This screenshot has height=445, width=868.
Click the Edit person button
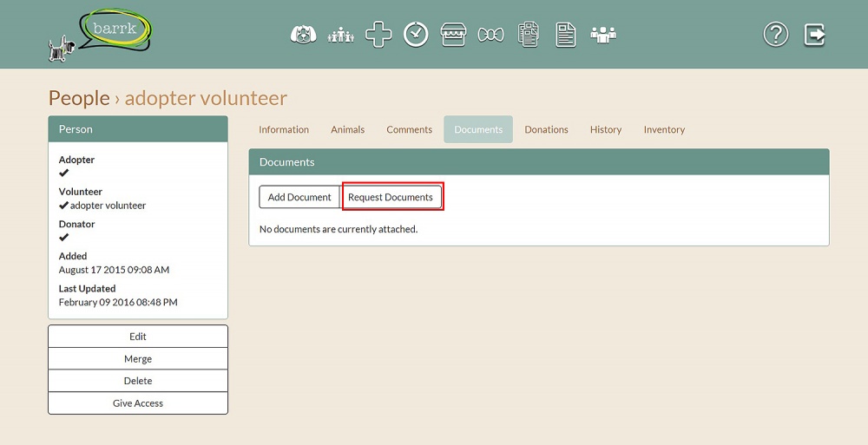point(138,337)
